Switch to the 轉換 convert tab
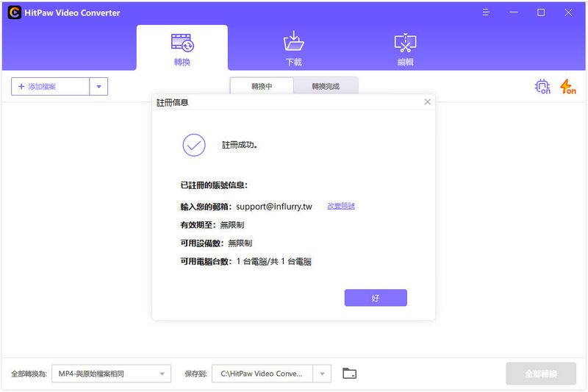Viewport: 588px width, 392px height. [182, 48]
